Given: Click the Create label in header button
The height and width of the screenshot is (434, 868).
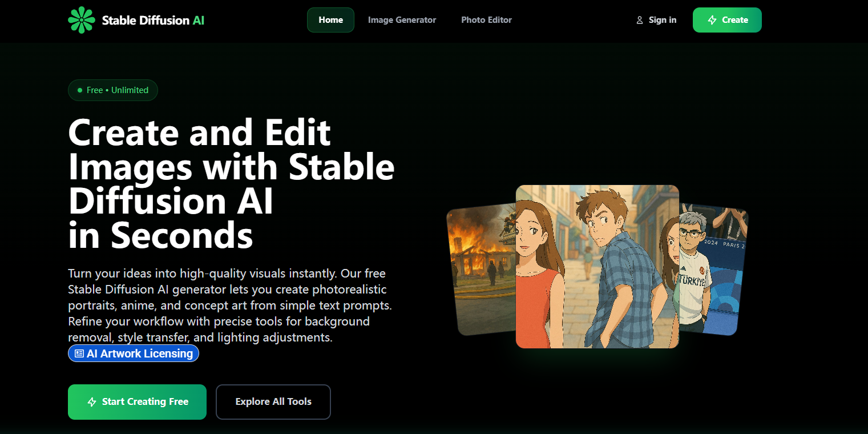Looking at the screenshot, I should (735, 20).
